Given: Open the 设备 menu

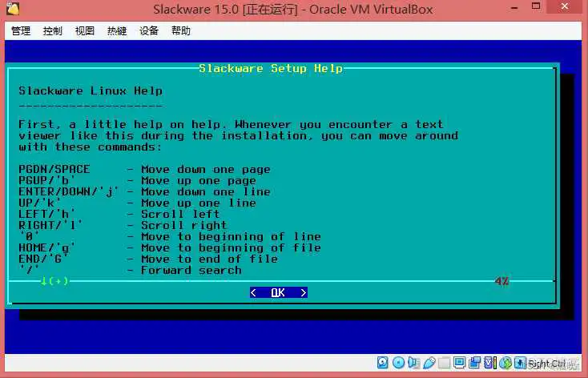Looking at the screenshot, I should pos(149,30).
